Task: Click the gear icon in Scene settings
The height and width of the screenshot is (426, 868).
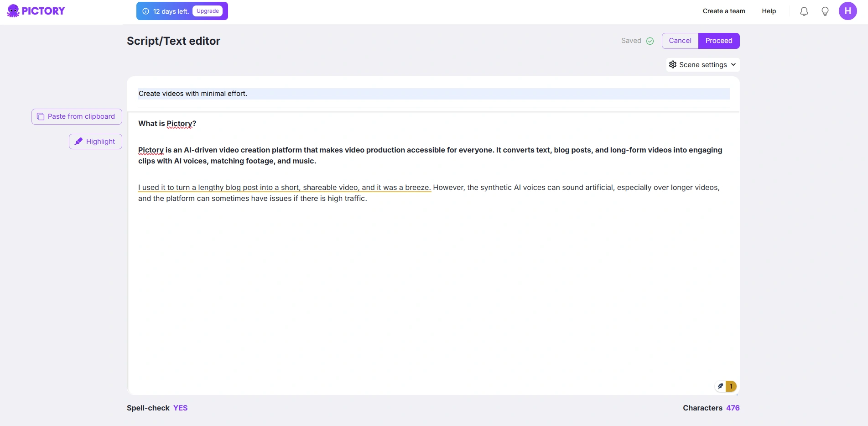Action: (673, 65)
